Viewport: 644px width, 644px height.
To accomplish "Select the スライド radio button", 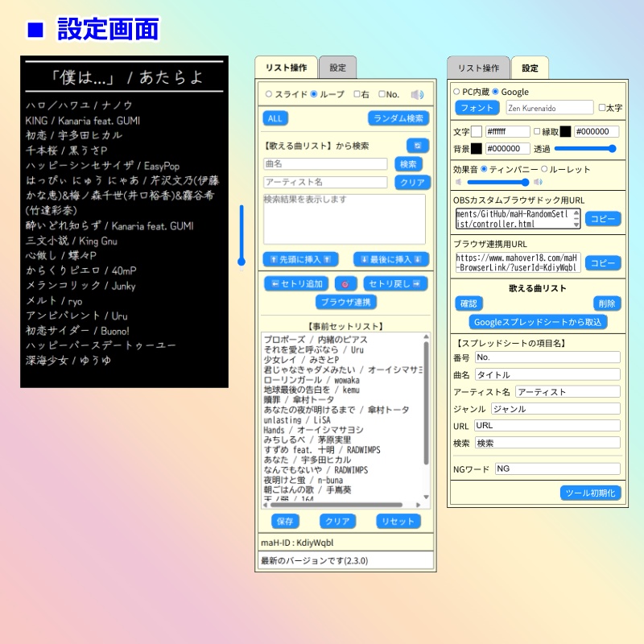I will click(269, 94).
